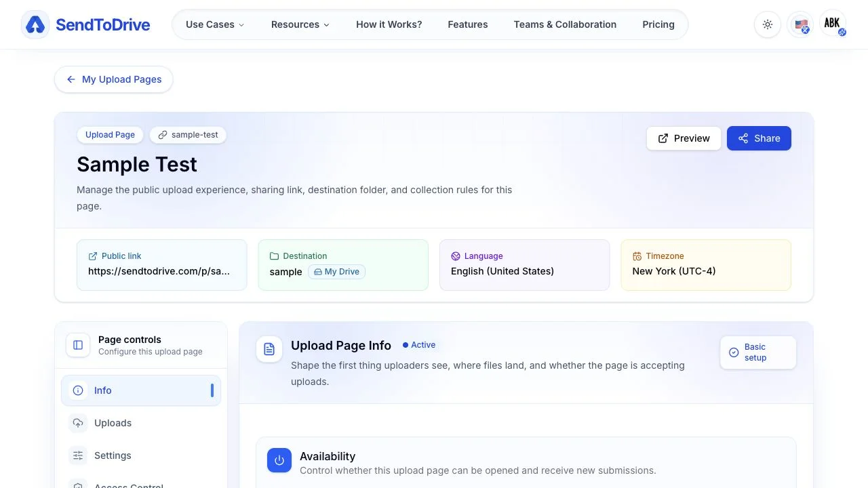Toggle the light/dark theme sun icon
The width and height of the screenshot is (868, 488).
click(768, 24)
